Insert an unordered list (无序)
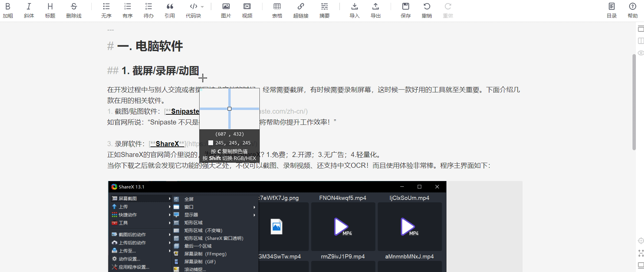 click(106, 10)
